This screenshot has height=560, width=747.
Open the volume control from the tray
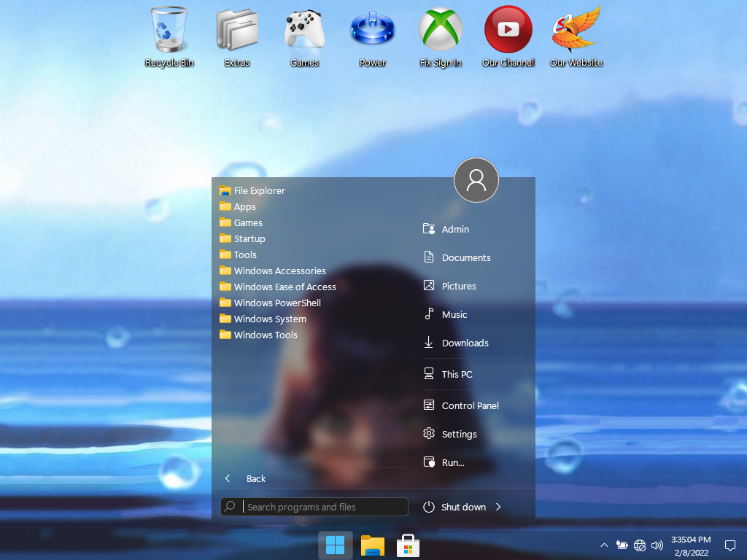coord(657,545)
